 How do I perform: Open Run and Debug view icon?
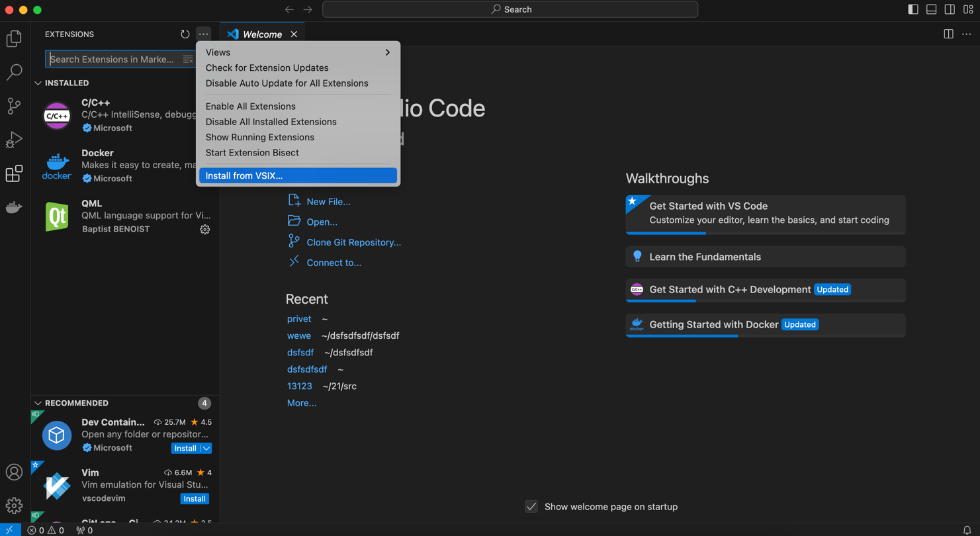coord(14,140)
